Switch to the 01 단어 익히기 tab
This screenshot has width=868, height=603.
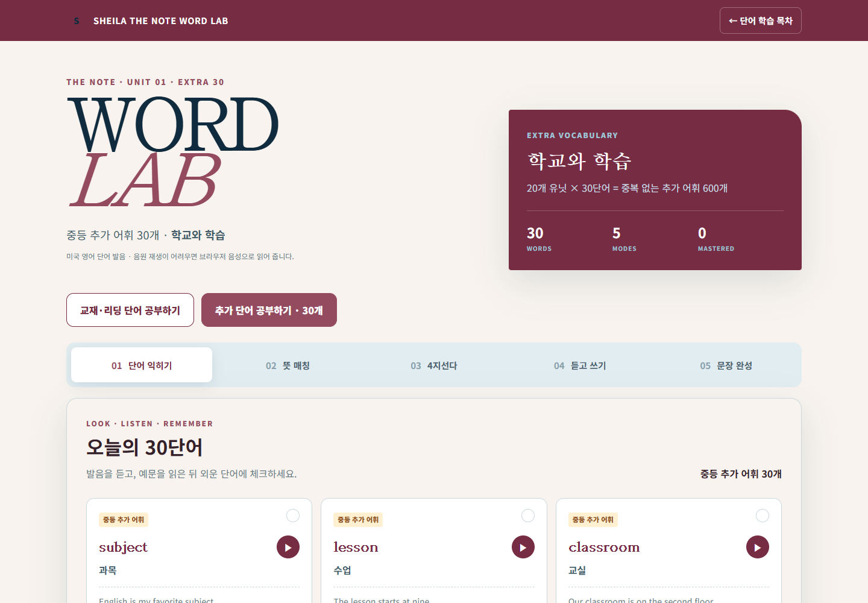tap(142, 365)
